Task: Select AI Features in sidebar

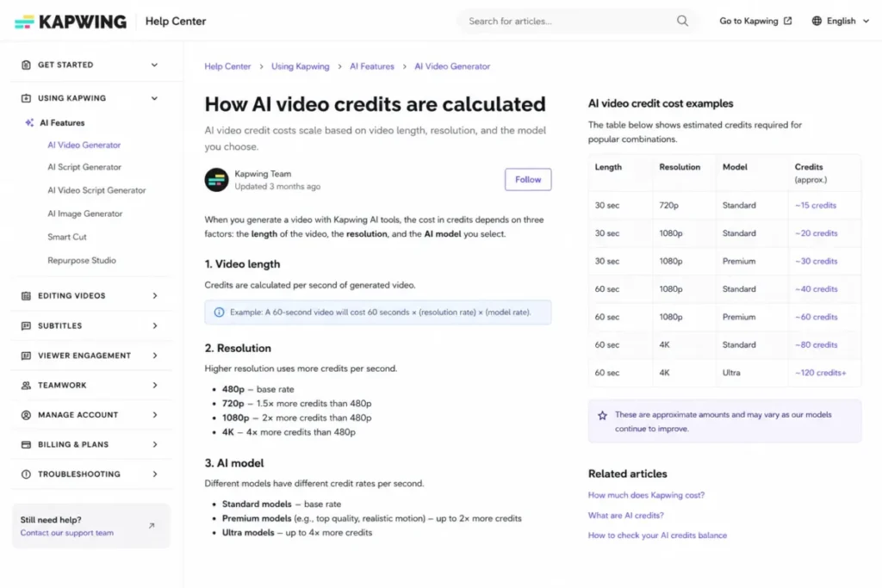Action: pos(62,122)
